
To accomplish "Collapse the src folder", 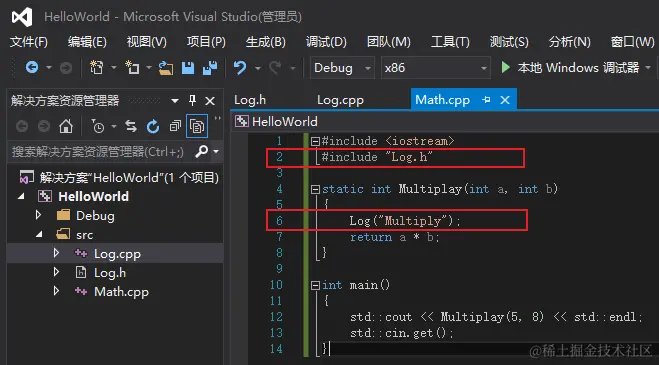I will [39, 235].
